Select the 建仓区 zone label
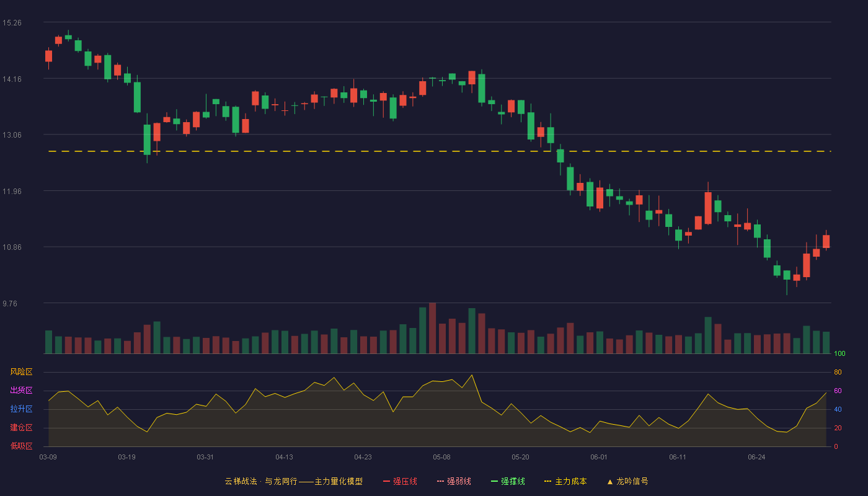 point(21,428)
